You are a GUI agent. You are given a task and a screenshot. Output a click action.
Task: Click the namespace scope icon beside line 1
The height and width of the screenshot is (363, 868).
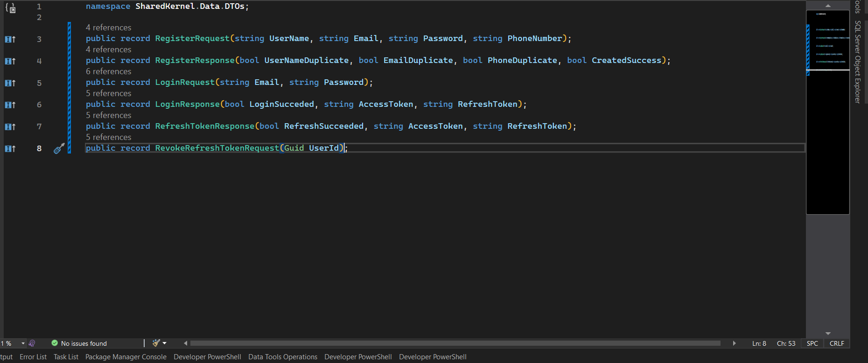[x=10, y=7]
